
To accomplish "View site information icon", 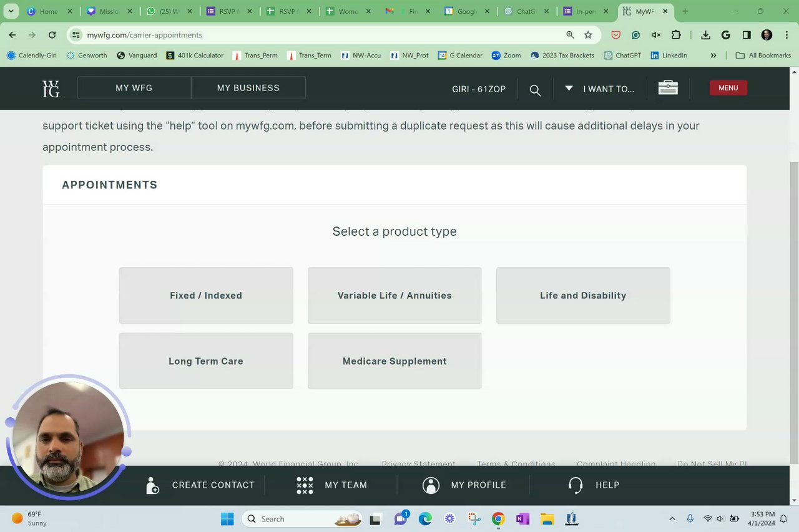I will click(x=76, y=35).
